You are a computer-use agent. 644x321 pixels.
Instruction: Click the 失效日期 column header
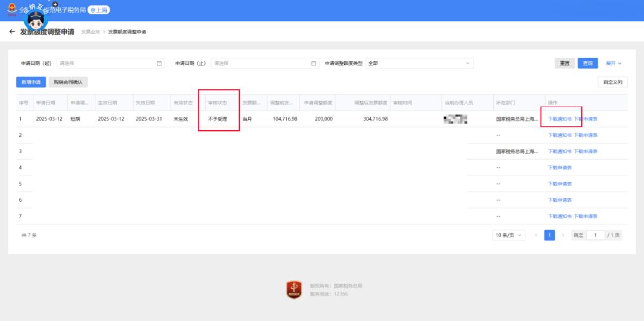click(x=145, y=102)
